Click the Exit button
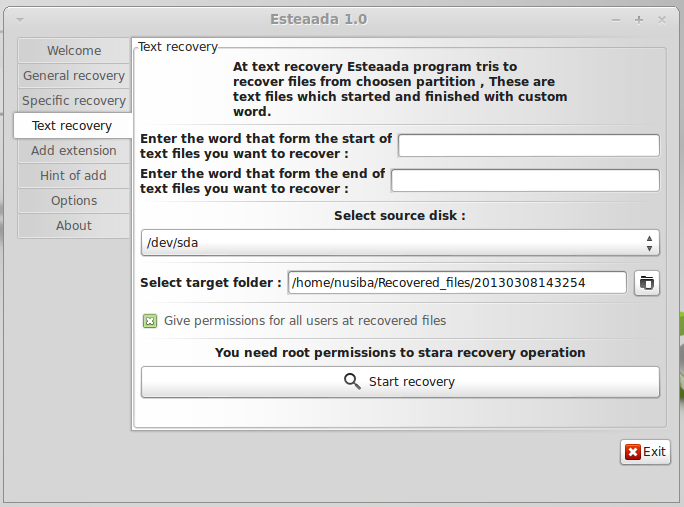The image size is (684, 507). click(x=645, y=452)
